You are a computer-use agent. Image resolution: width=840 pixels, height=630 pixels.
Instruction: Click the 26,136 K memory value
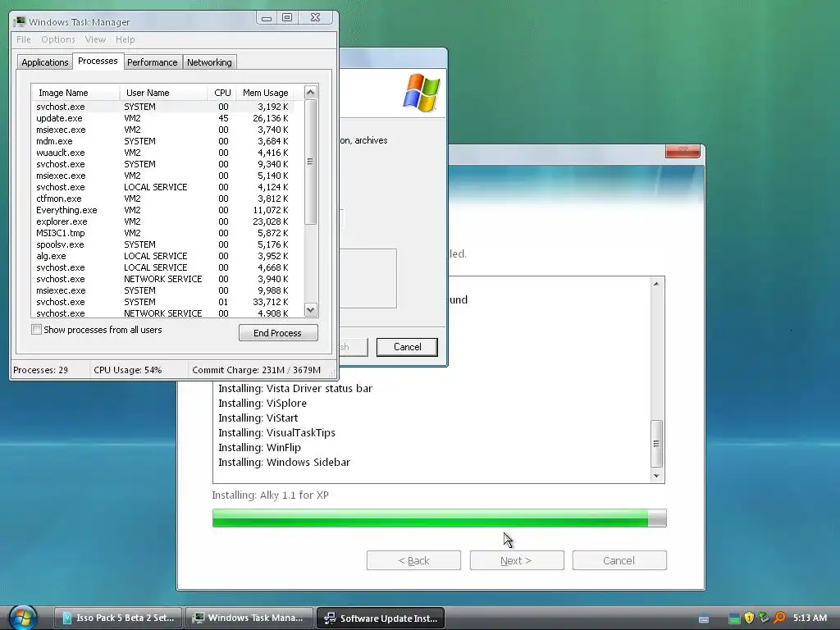tap(271, 118)
